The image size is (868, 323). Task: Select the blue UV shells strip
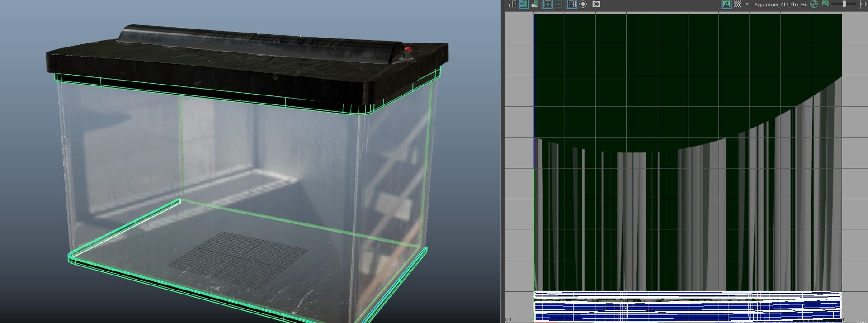click(x=688, y=306)
